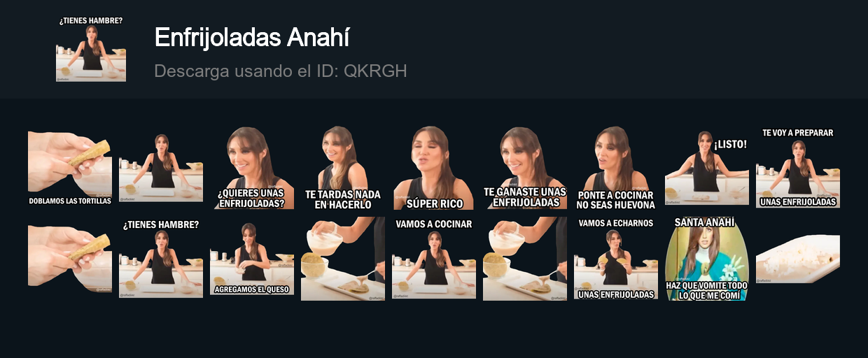The image size is (868, 358).
Task: Select the 'Súper rico' sticker
Action: point(434,168)
